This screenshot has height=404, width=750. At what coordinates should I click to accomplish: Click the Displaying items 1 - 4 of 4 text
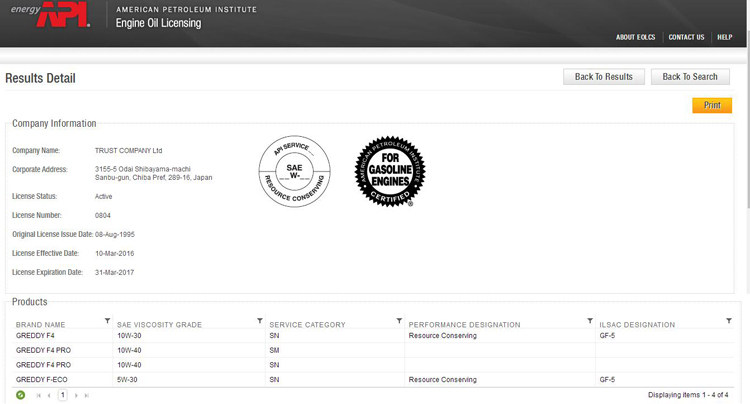click(x=688, y=395)
